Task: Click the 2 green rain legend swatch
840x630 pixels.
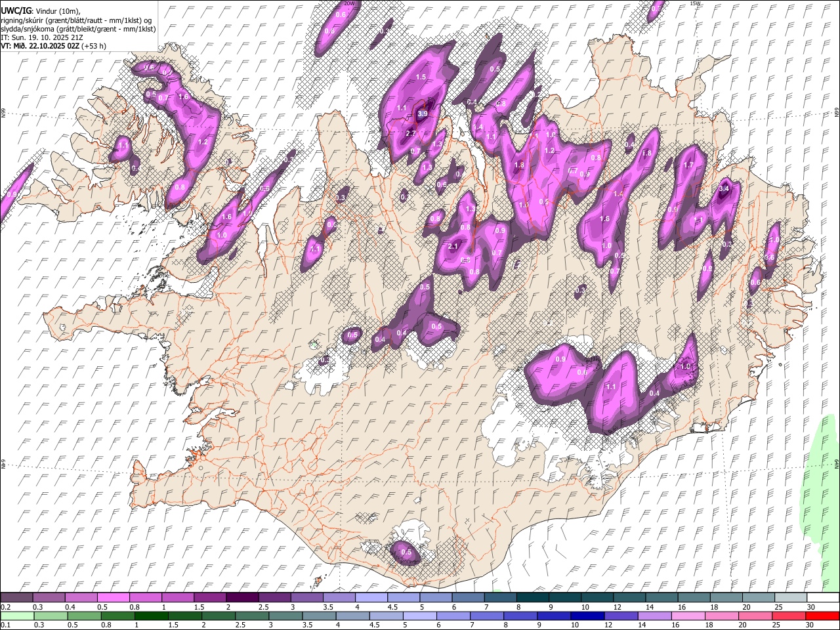Action: pos(218,616)
